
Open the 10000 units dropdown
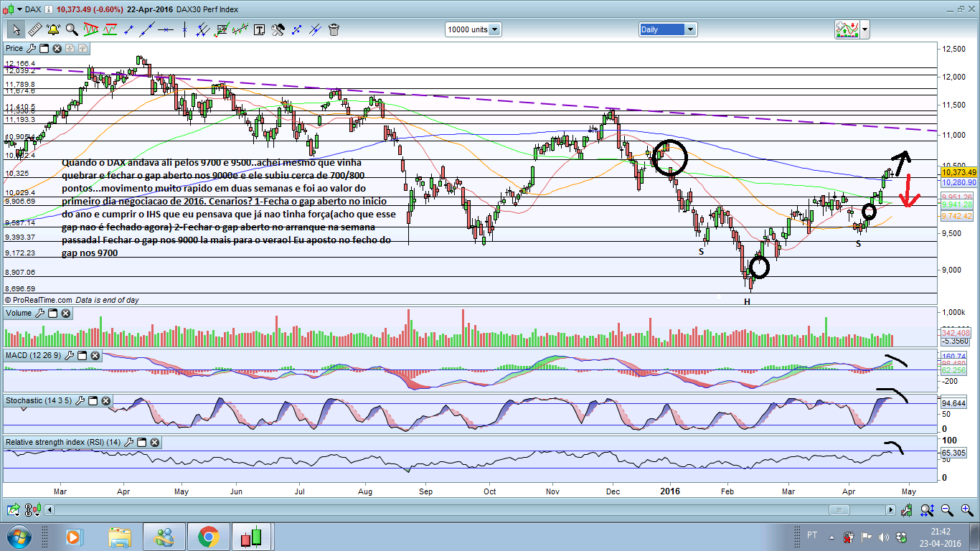(473, 29)
